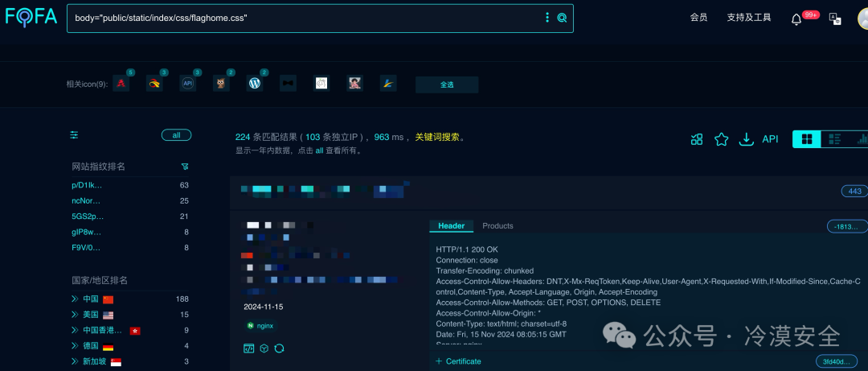Select the black bow-tie related icon
The width and height of the screenshot is (868, 371).
point(289,84)
